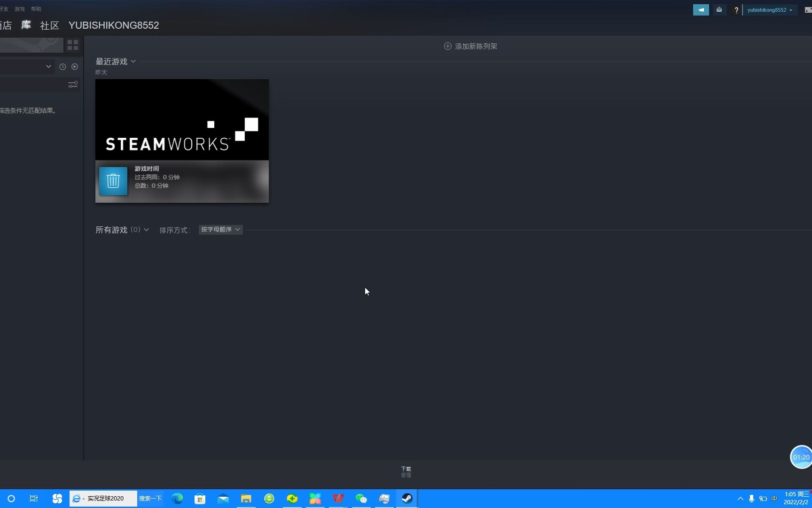The image size is (812, 508).
Task: Click 添加新陈列架 to add a shelf
Action: [x=471, y=46]
